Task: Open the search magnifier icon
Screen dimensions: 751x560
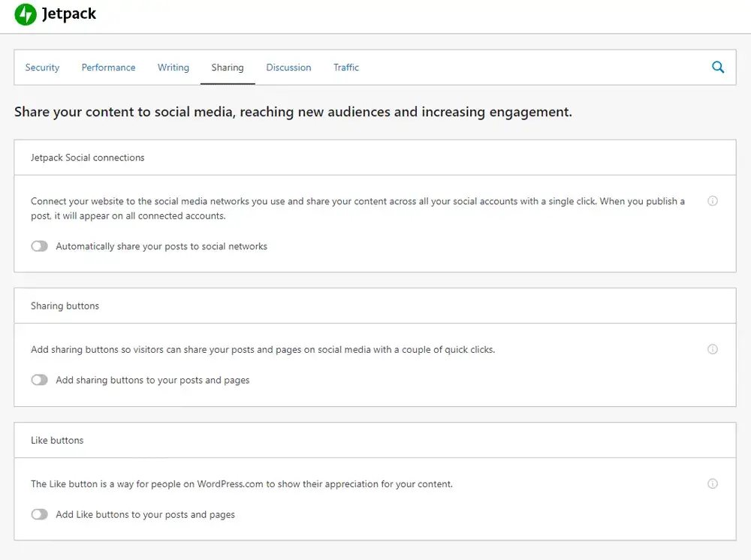Action: [717, 67]
